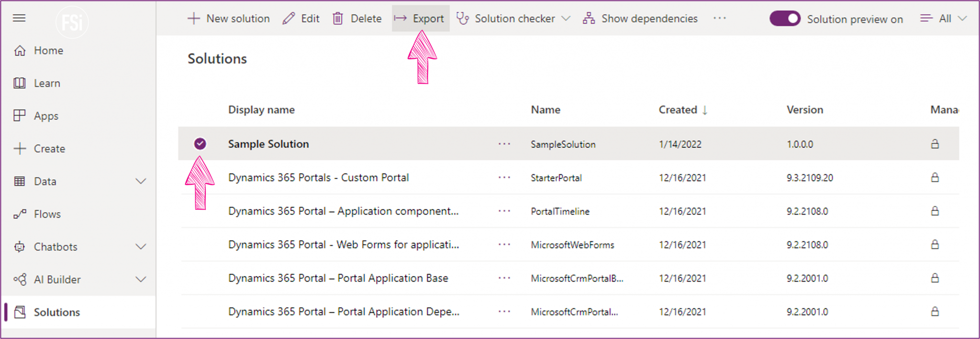Open Apps in the sidebar

point(46,116)
